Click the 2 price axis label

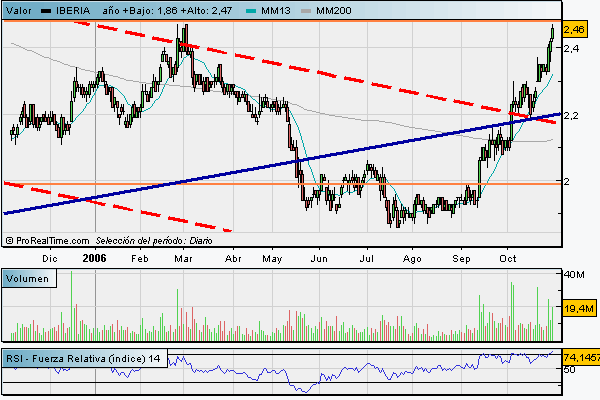click(567, 181)
